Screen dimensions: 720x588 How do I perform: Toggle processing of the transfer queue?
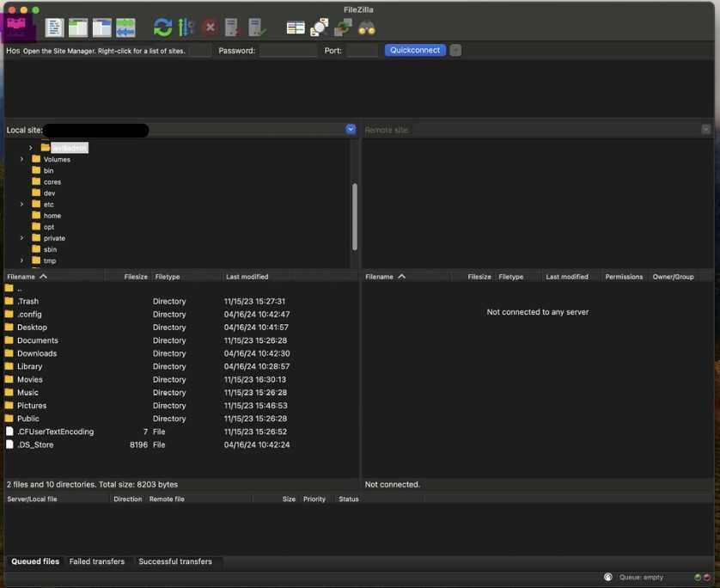[186, 28]
